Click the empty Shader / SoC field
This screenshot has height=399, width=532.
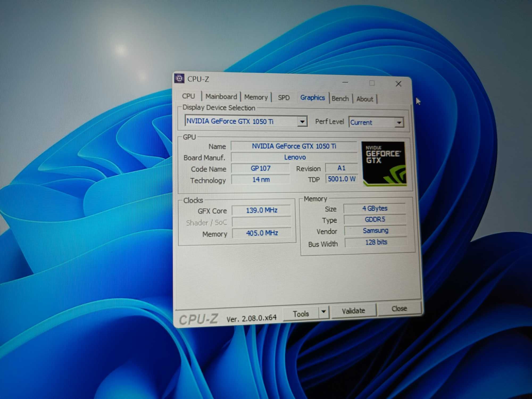262,222
